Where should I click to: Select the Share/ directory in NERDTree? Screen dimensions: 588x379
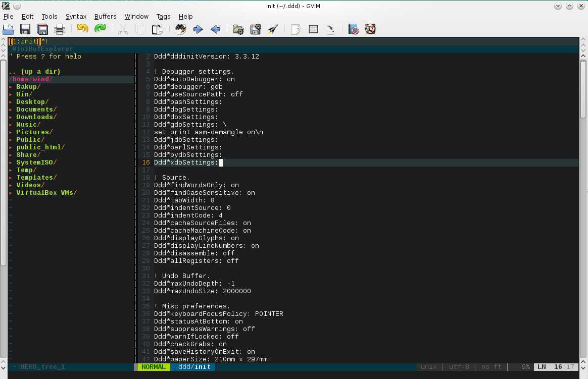[28, 155]
